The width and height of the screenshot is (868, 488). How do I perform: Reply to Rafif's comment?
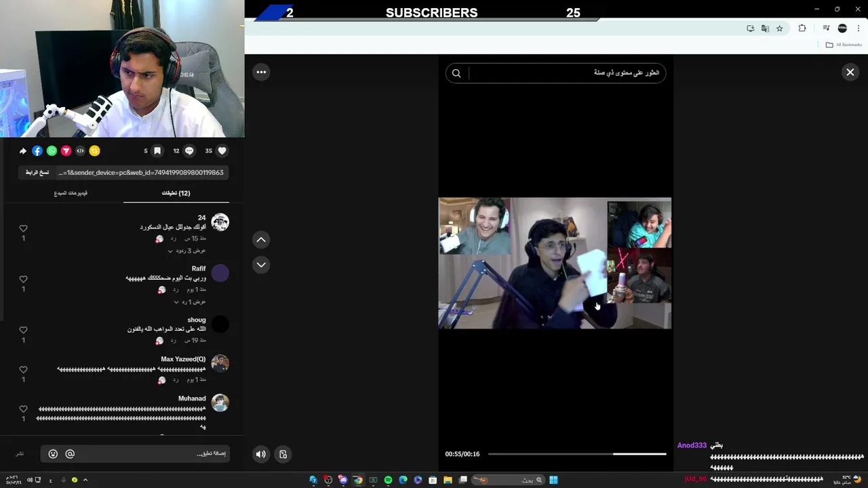(175, 289)
